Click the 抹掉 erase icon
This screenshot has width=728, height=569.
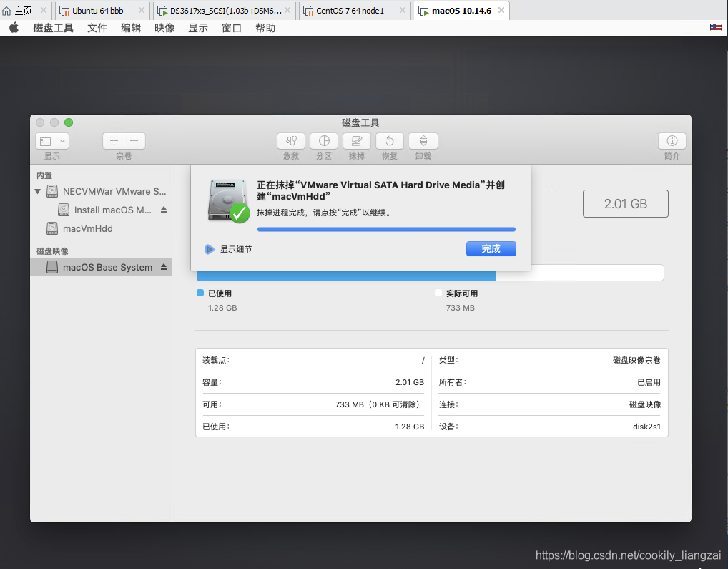(x=357, y=141)
